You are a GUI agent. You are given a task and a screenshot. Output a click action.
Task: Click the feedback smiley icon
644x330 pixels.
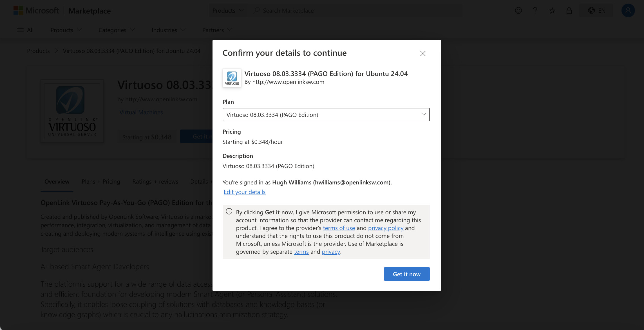(x=518, y=11)
